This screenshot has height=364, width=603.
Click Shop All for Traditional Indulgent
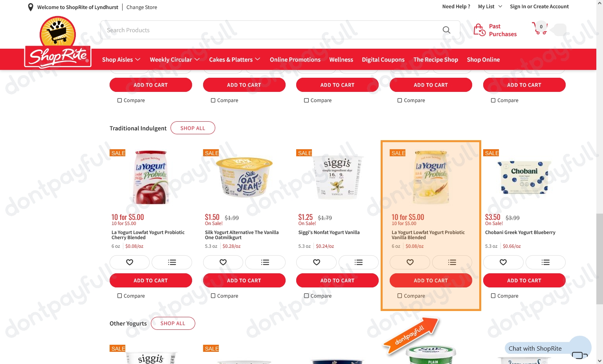(193, 128)
